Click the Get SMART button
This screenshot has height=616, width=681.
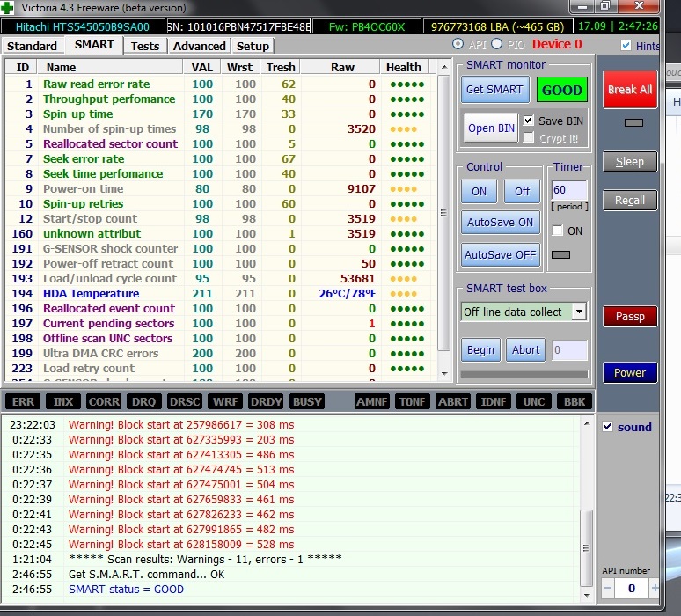point(494,89)
